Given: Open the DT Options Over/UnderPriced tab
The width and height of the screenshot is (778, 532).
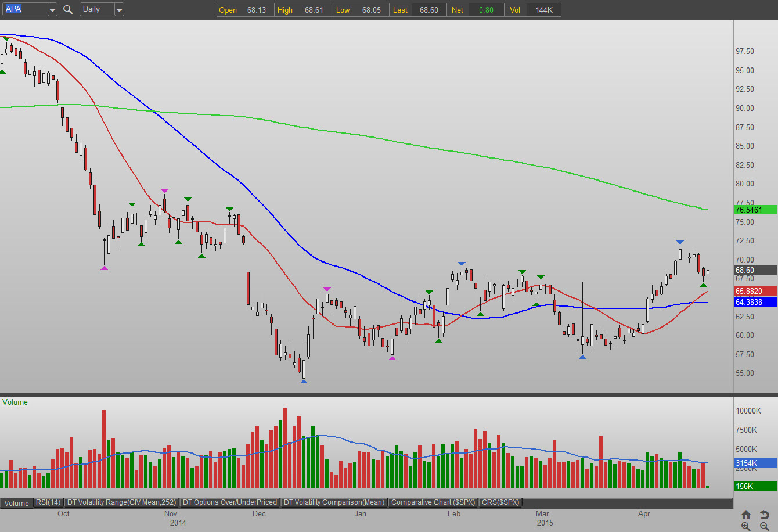Looking at the screenshot, I should click(230, 502).
